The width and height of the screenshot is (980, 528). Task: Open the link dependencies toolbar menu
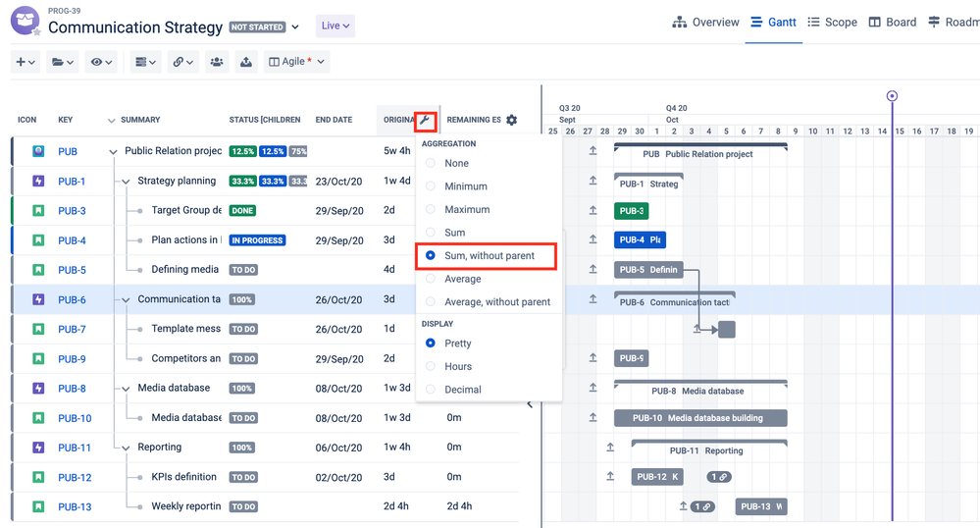tap(183, 62)
